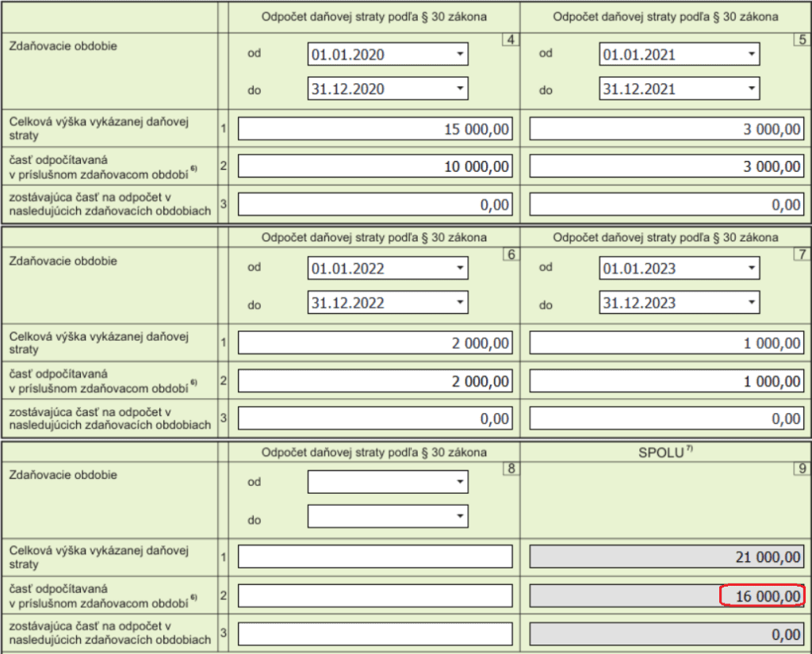Expand the 01.01.2023 'od' date dropdown

pos(751,269)
